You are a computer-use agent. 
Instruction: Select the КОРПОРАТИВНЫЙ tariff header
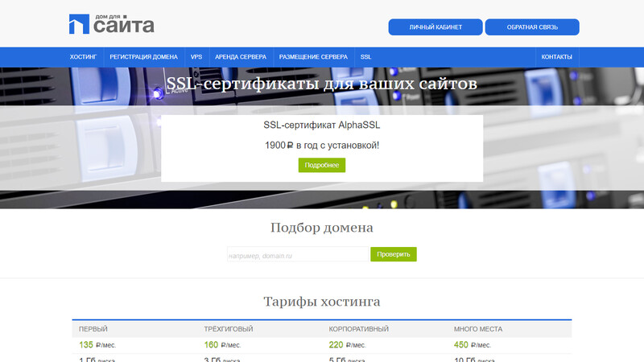coord(358,329)
